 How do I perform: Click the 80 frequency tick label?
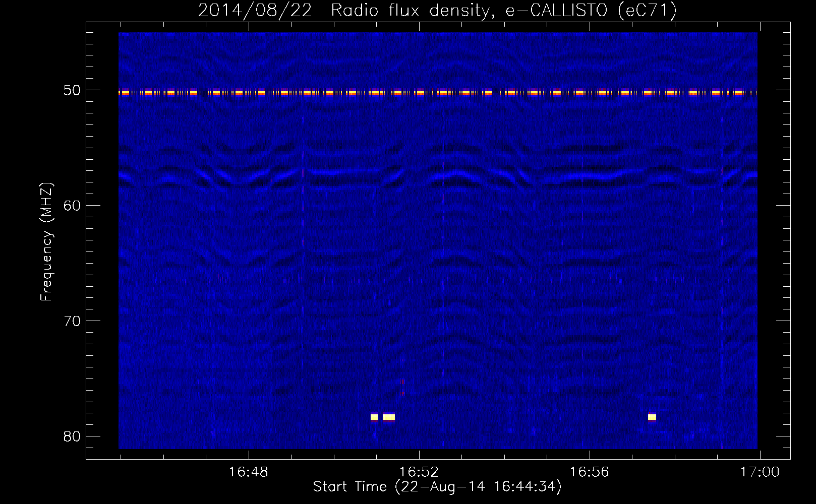pyautogui.click(x=72, y=436)
